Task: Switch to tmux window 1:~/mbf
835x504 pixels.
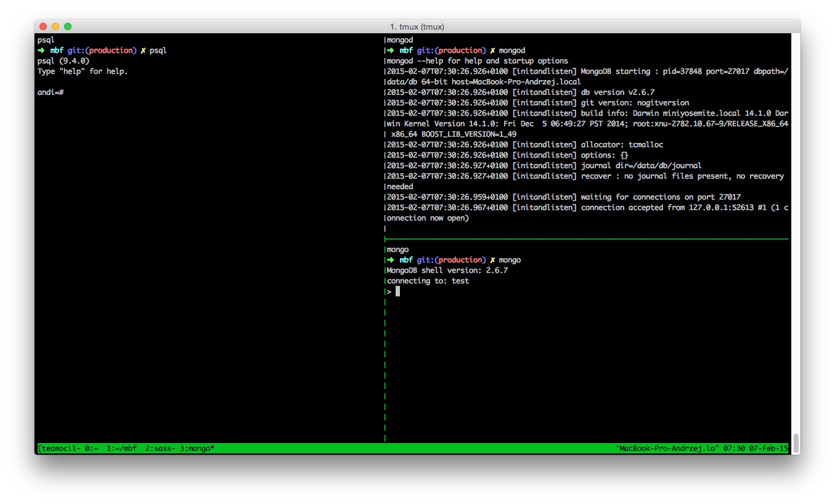Action: pyautogui.click(x=121, y=449)
